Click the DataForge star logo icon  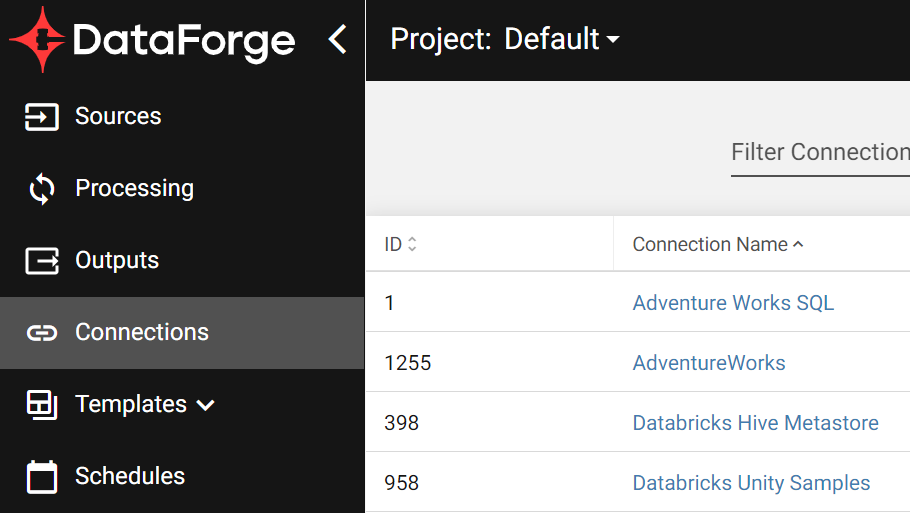[x=37, y=39]
